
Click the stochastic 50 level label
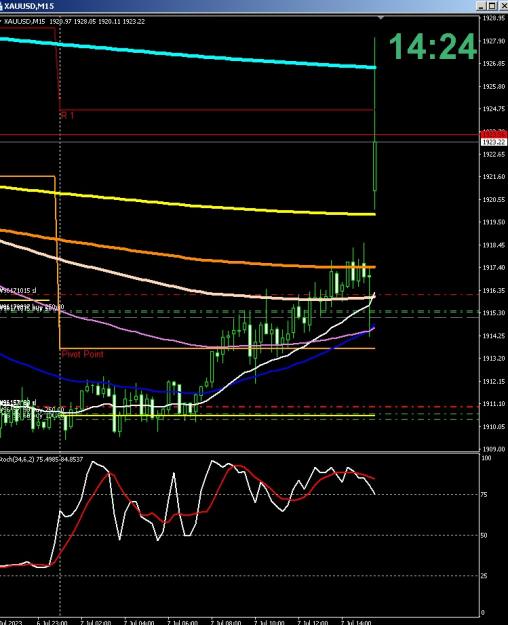click(x=484, y=535)
